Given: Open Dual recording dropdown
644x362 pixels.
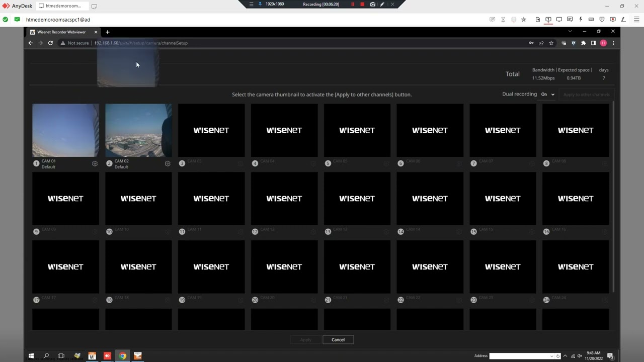Looking at the screenshot, I should [547, 95].
